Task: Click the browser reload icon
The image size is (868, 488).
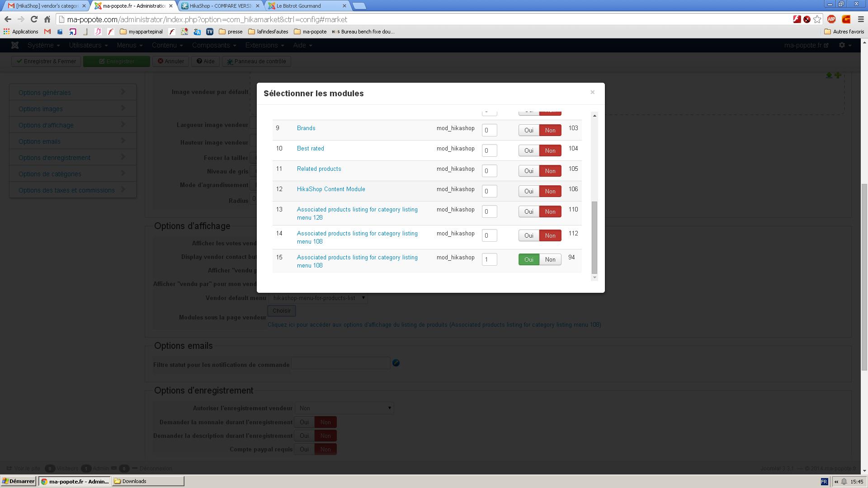Action: (34, 19)
